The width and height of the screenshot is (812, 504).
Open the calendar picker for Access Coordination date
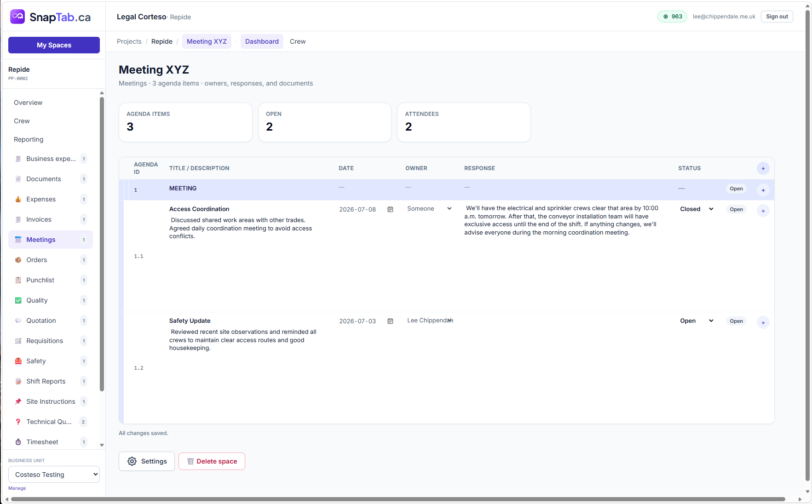390,210
